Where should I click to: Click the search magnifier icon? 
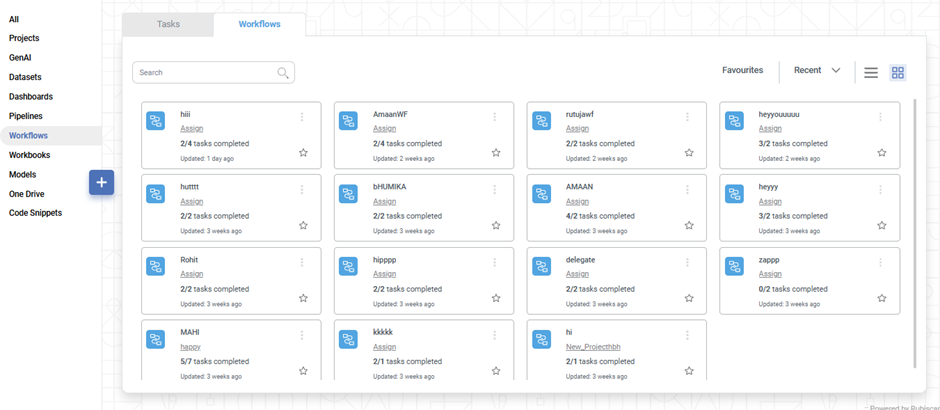[283, 73]
